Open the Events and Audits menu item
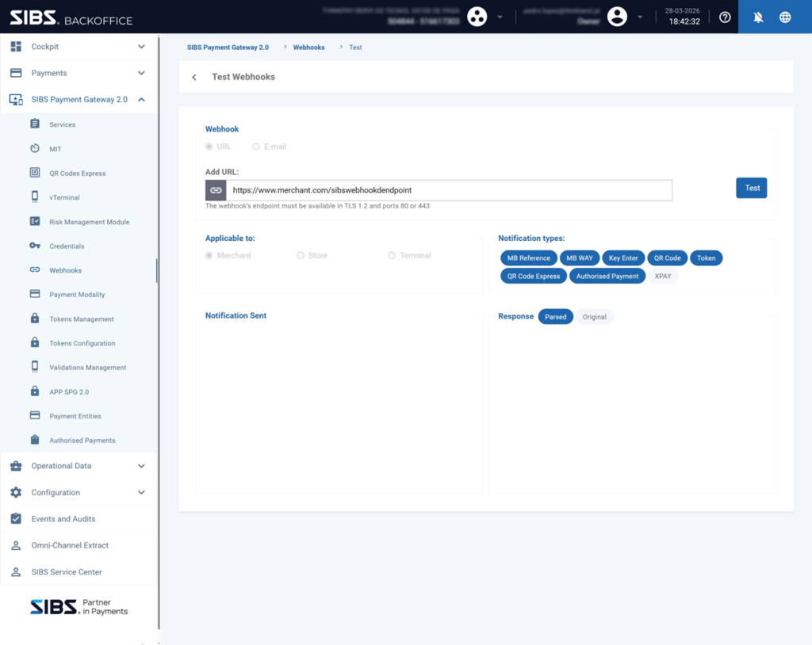This screenshot has height=645, width=812. pyautogui.click(x=63, y=519)
